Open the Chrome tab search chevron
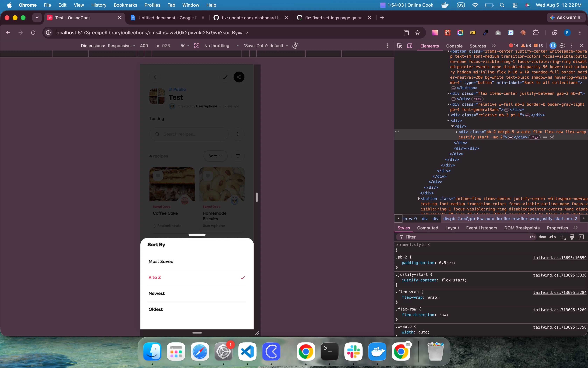 click(x=37, y=18)
